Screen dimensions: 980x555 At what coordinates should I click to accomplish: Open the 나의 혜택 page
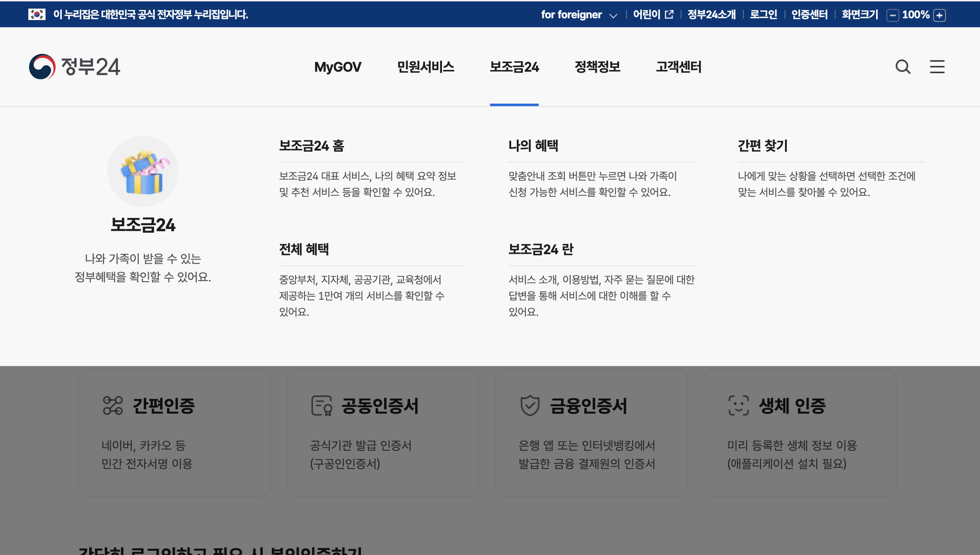click(533, 146)
